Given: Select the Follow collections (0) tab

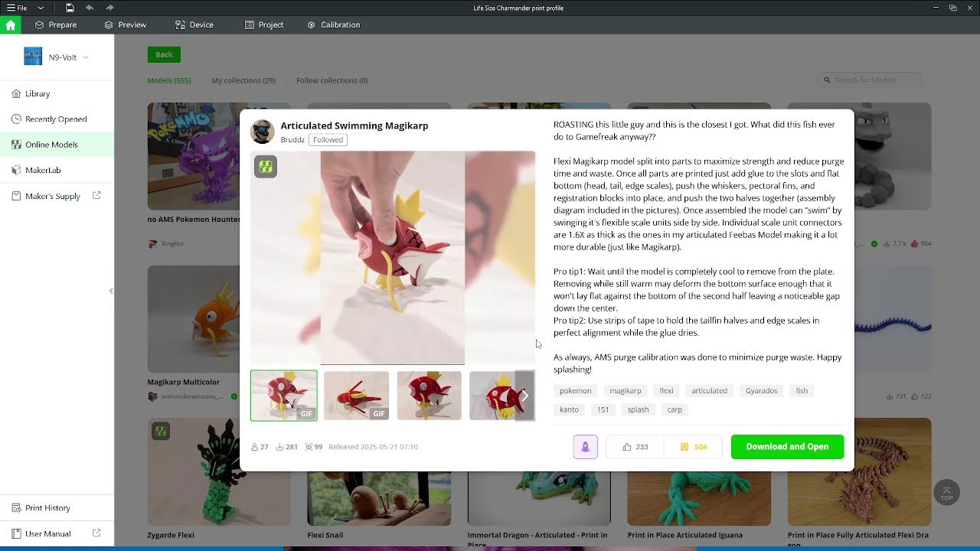Looking at the screenshot, I should (332, 80).
